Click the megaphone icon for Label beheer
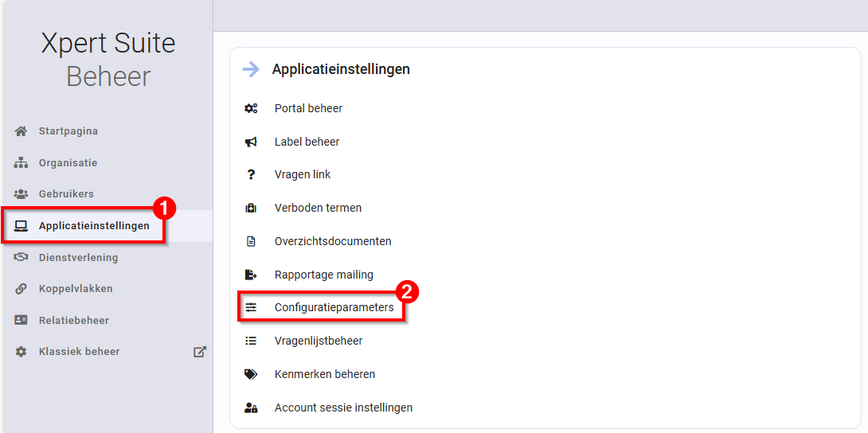This screenshot has width=868, height=433. 251,142
